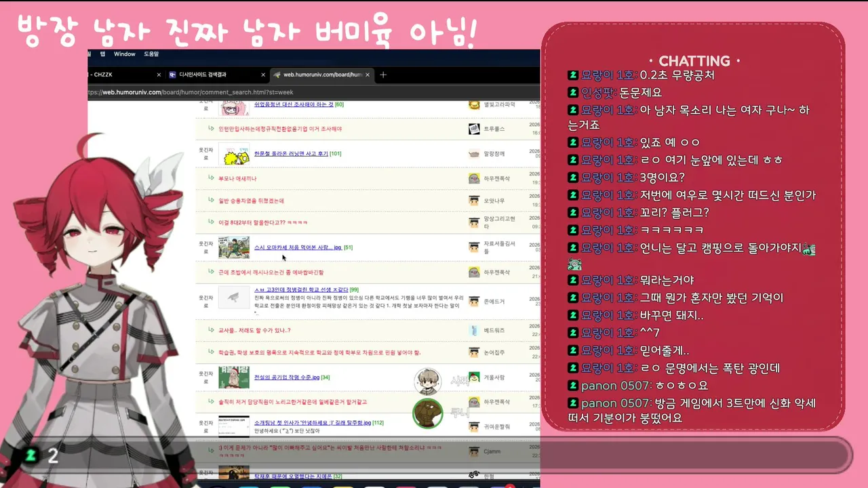Click avatar icon beside user Cjamm
Screen dimensions: 868x488
coord(475,451)
